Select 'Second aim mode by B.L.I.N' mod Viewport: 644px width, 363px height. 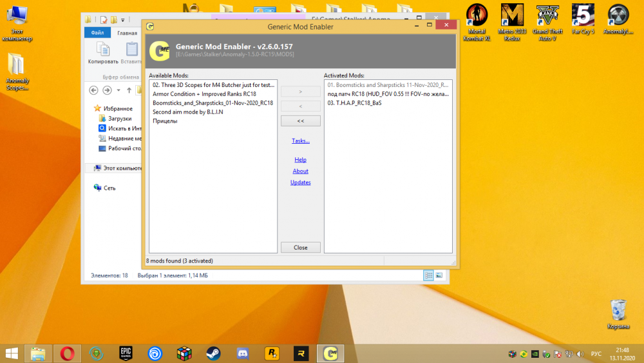pos(187,112)
